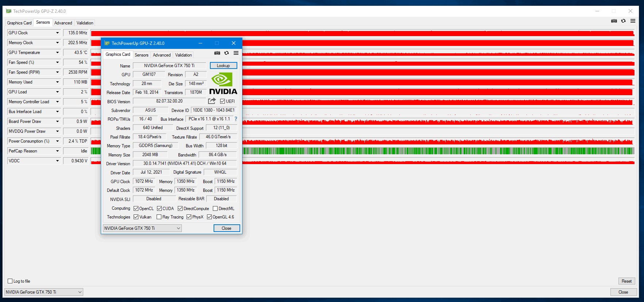Screen dimensions: 644x302
Task: Open the Power Consumption (%) sensor dropdown
Action: tap(57, 141)
